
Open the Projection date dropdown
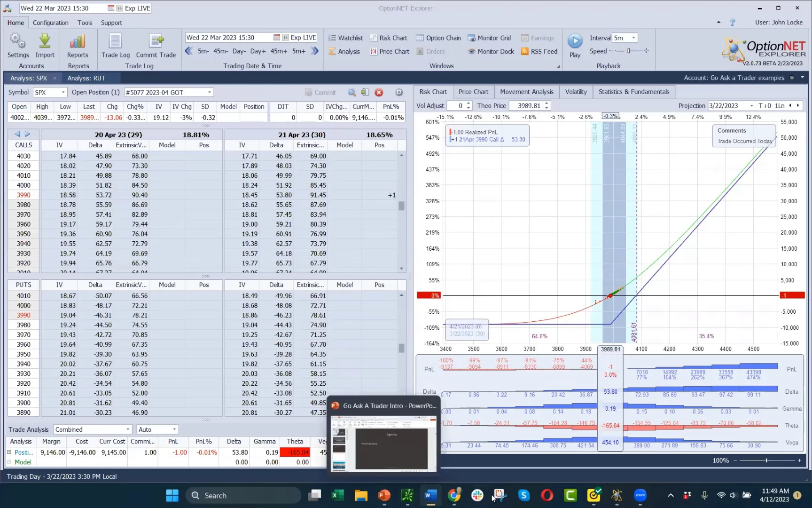[x=751, y=106]
